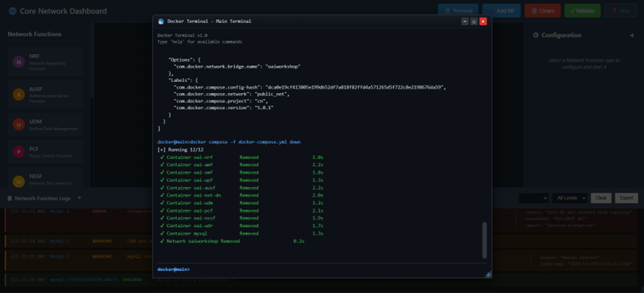Click the terminal vertical scrollbar
This screenshot has height=293, width=644.
(x=484, y=240)
